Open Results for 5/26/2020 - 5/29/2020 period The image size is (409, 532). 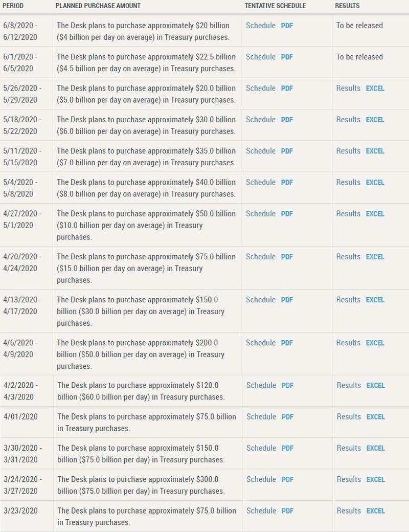tap(348, 88)
